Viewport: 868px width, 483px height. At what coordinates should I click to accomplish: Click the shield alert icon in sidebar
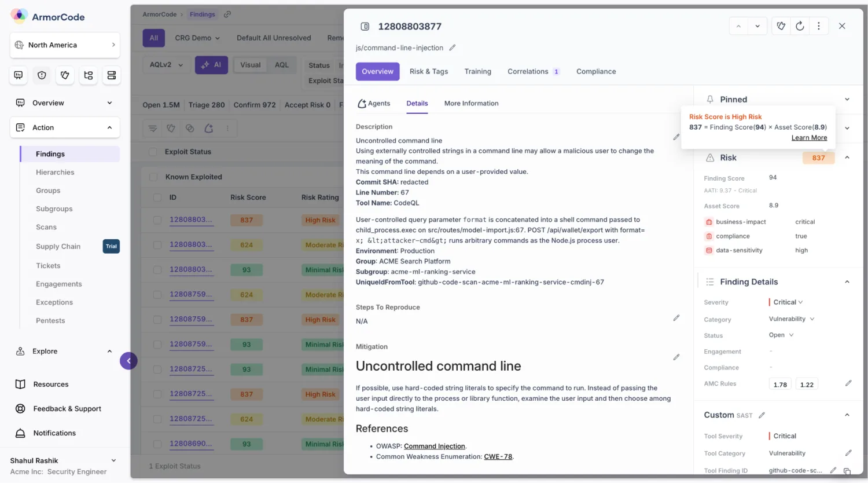pyautogui.click(x=42, y=75)
